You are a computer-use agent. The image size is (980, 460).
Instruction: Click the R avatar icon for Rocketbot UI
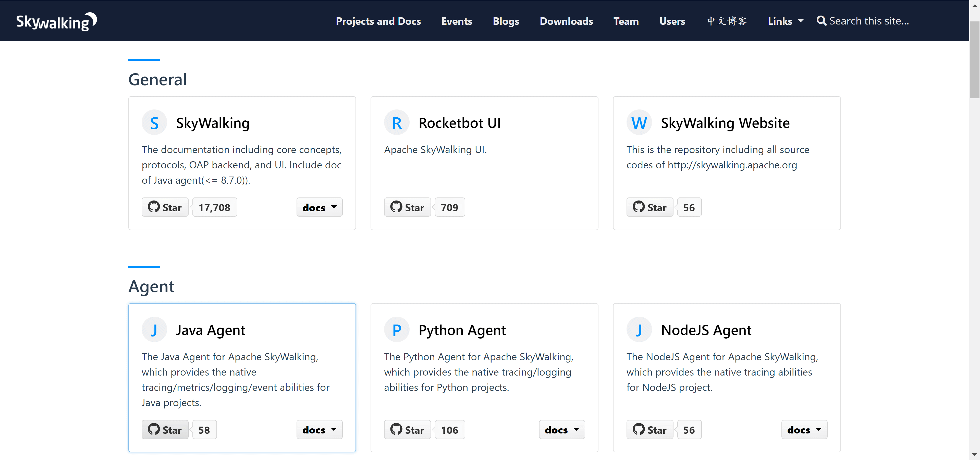point(396,123)
